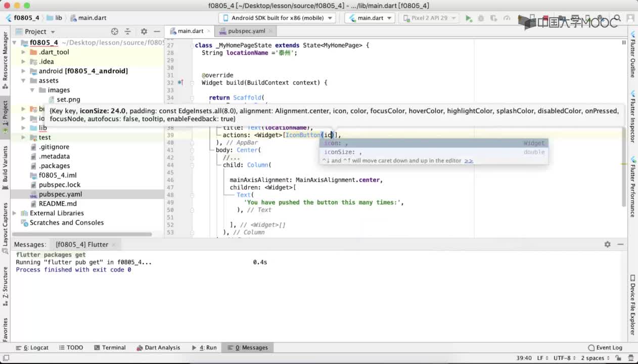This screenshot has height=364, width=638.
Task: Click Project panel horizontal scrollbar
Action: coord(82,234)
